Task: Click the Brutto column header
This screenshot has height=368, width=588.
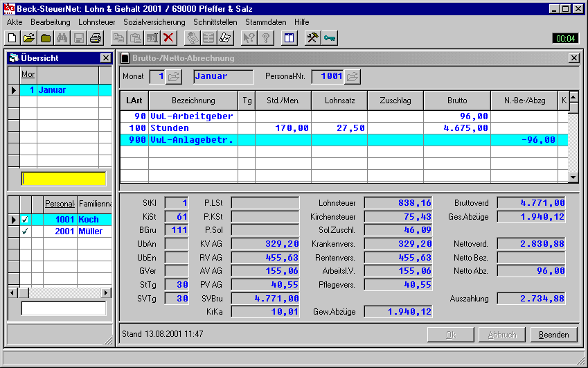Action: [x=457, y=100]
